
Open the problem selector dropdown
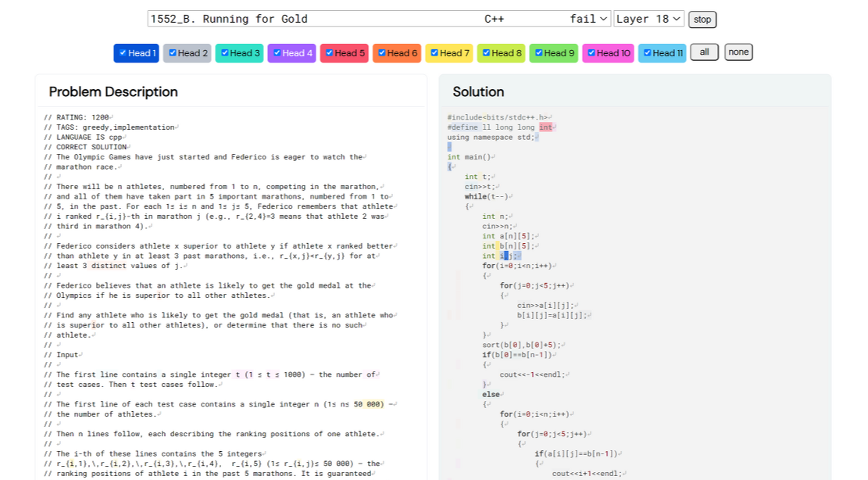tap(379, 19)
